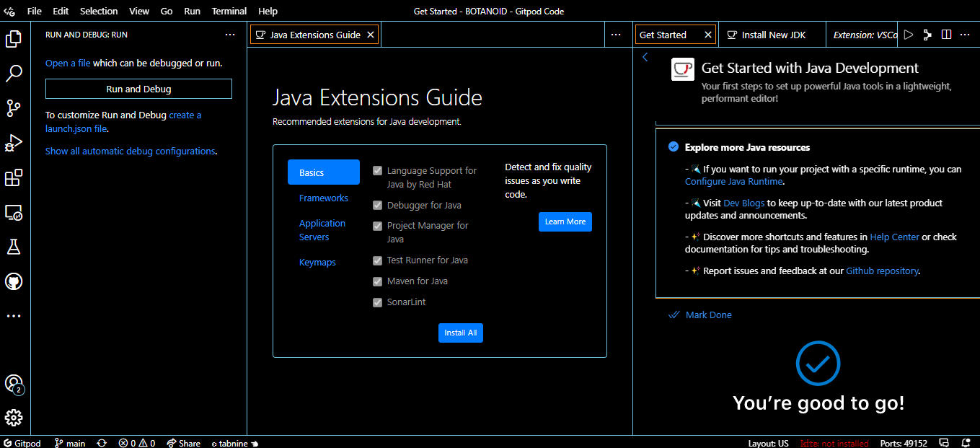
Task: Open the View menu
Action: coord(139,12)
